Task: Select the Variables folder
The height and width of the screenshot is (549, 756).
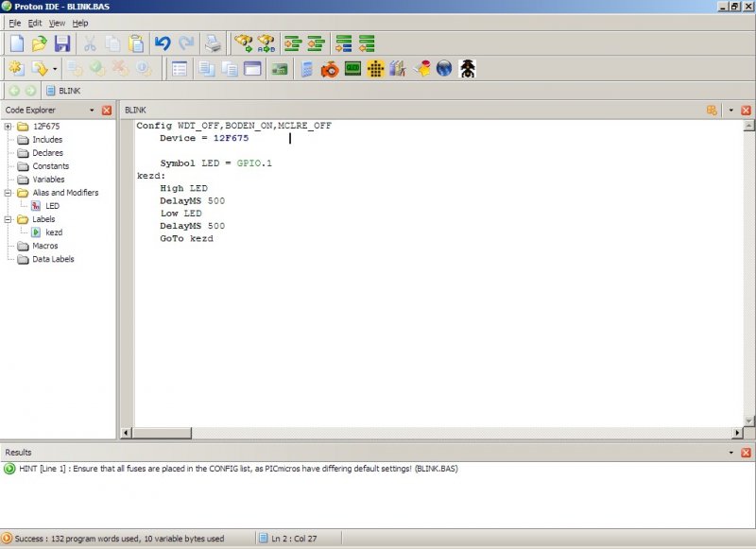Action: tap(48, 180)
